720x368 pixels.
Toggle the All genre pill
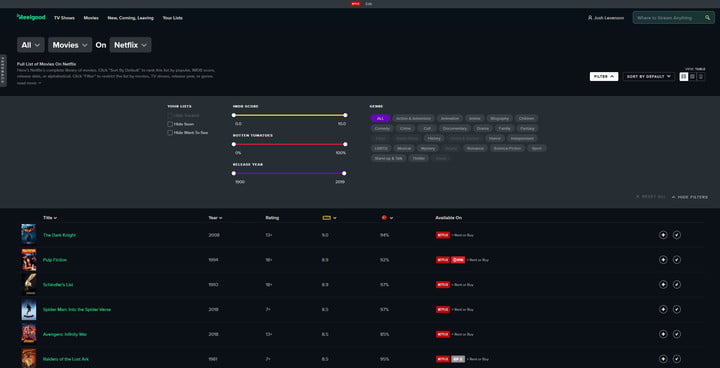[380, 119]
